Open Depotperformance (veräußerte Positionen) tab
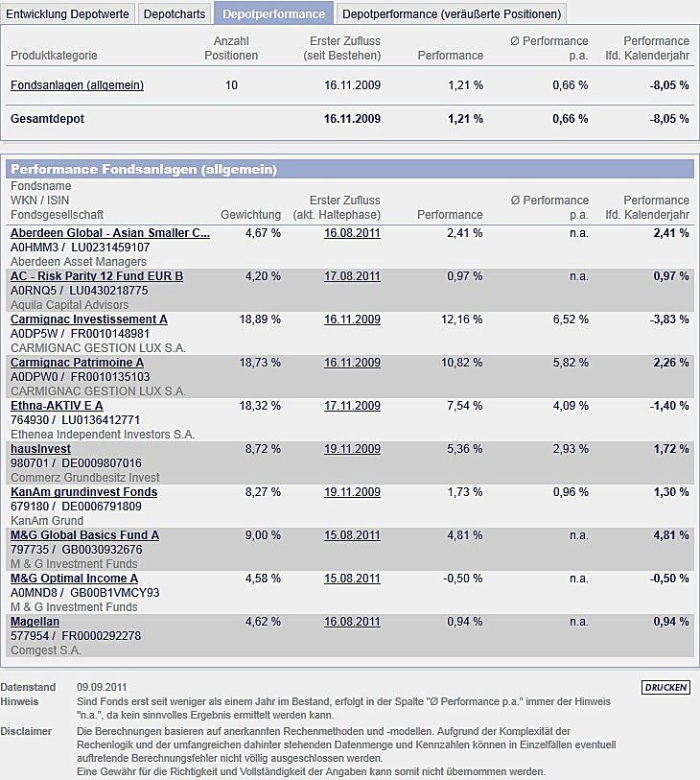700x780 pixels. [451, 13]
